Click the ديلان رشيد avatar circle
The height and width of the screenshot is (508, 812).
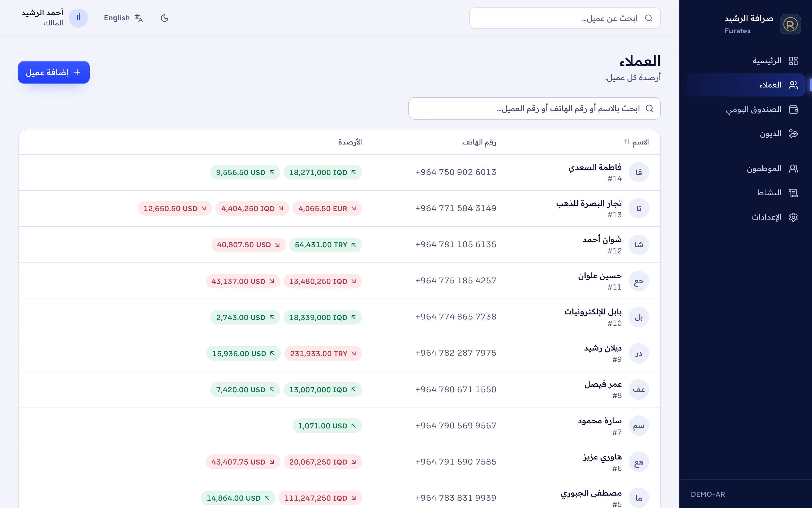pyautogui.click(x=639, y=353)
